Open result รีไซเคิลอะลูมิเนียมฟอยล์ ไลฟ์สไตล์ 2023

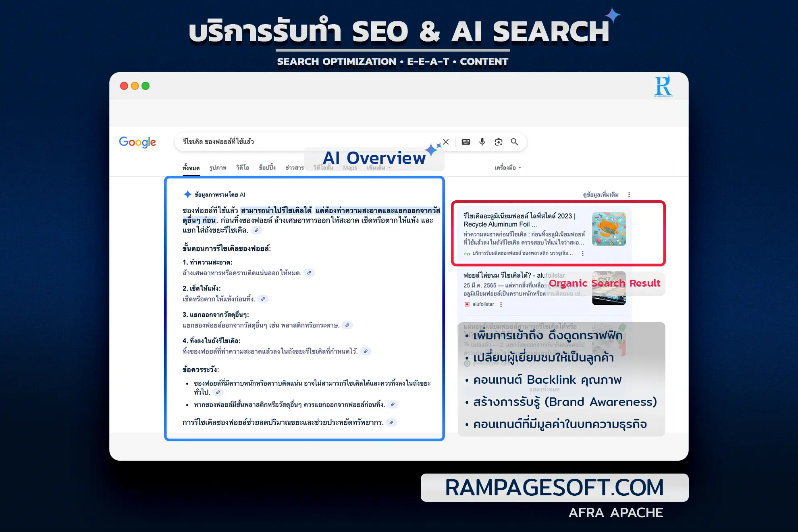(520, 220)
